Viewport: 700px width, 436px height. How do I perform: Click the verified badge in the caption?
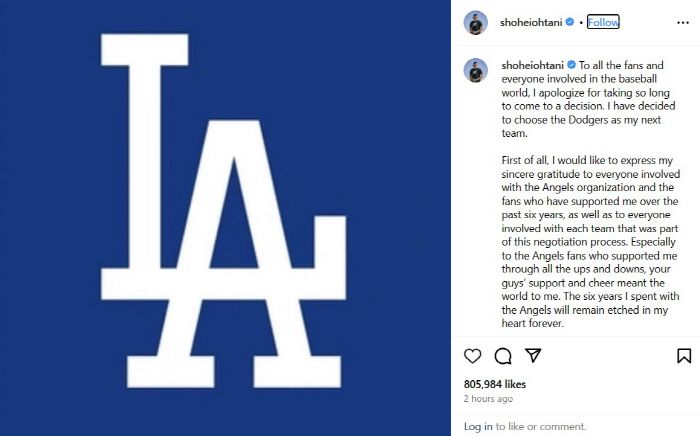[x=570, y=66]
